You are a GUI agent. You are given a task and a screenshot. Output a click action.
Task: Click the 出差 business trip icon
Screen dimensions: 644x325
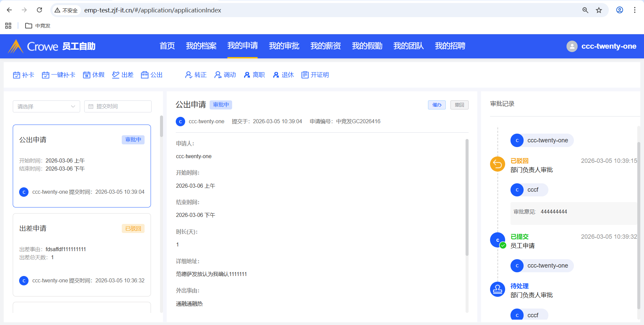pos(116,75)
